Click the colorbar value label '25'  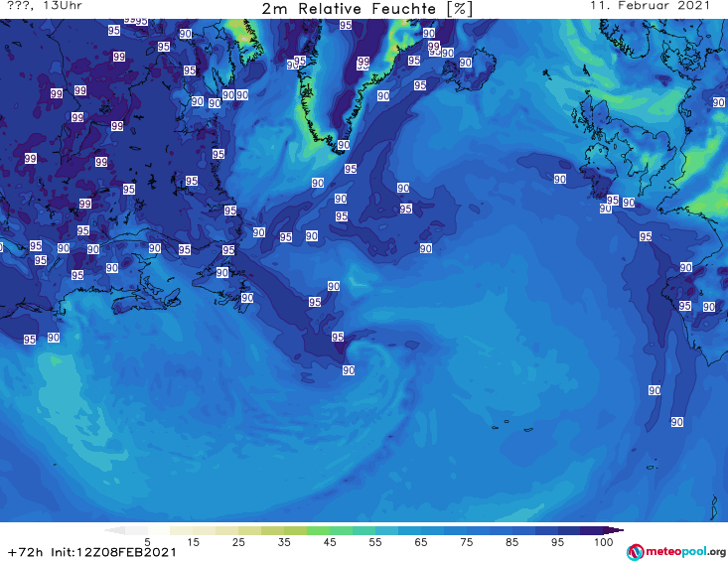238,542
